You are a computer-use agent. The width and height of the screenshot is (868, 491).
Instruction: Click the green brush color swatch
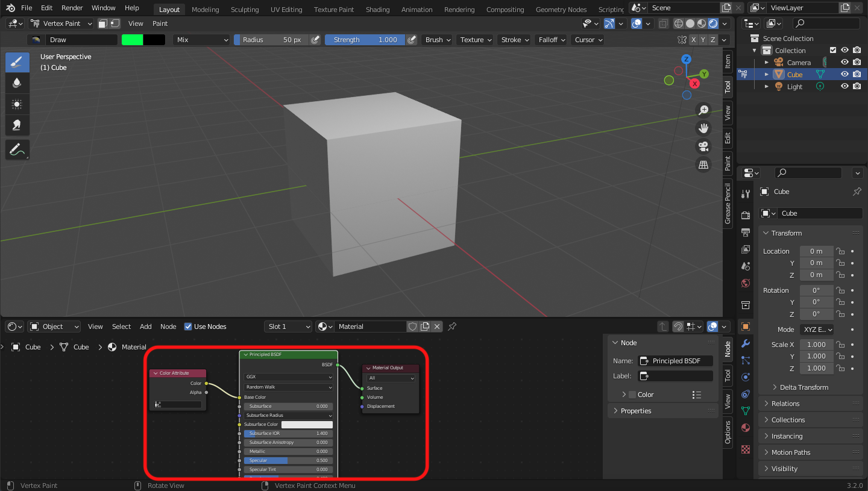click(132, 40)
